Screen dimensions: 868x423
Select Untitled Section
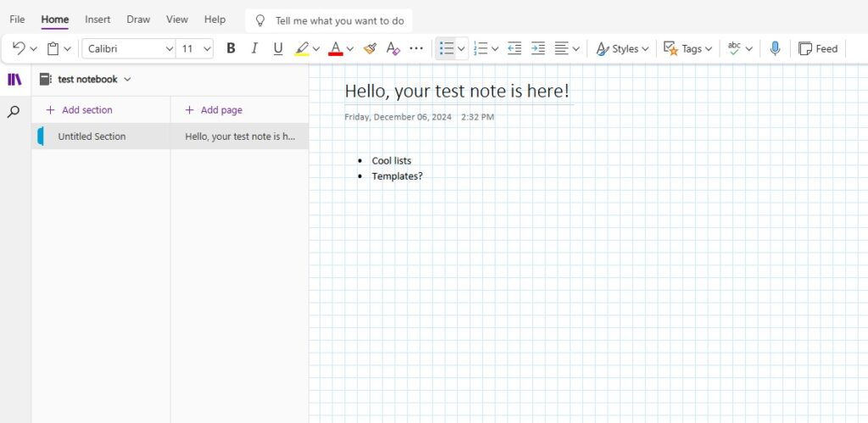pos(101,136)
